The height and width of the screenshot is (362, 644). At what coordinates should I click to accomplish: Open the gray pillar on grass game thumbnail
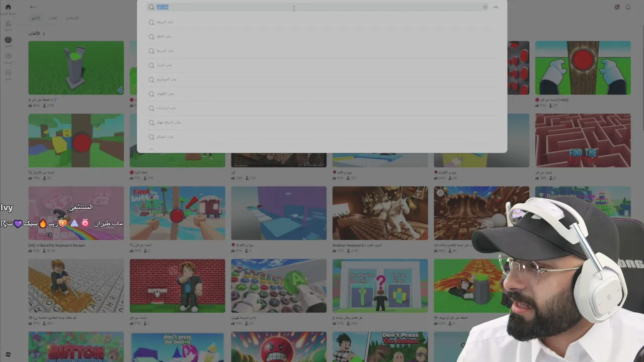[x=76, y=68]
